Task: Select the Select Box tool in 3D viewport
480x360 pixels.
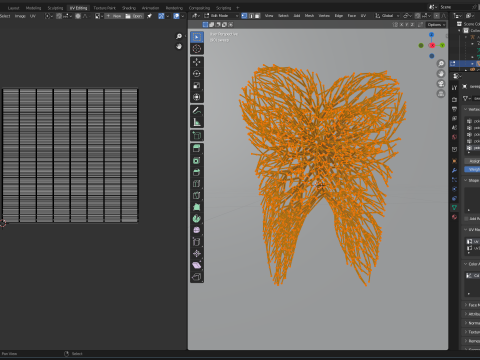Action: (x=197, y=37)
